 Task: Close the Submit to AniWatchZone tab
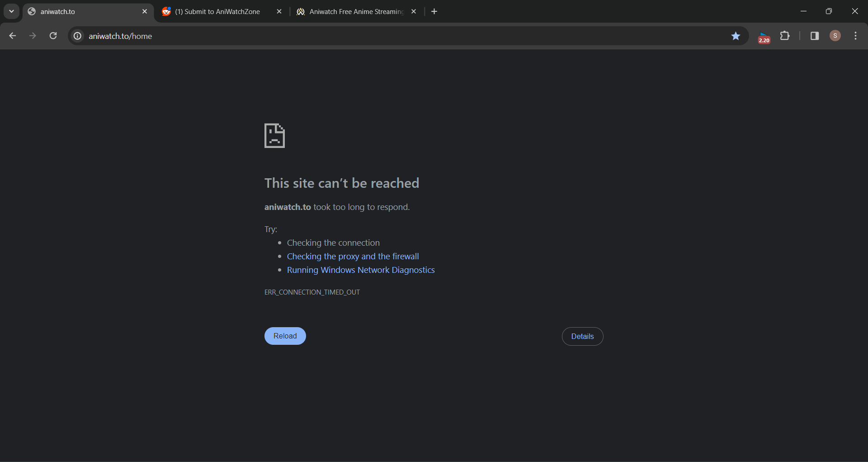point(279,11)
